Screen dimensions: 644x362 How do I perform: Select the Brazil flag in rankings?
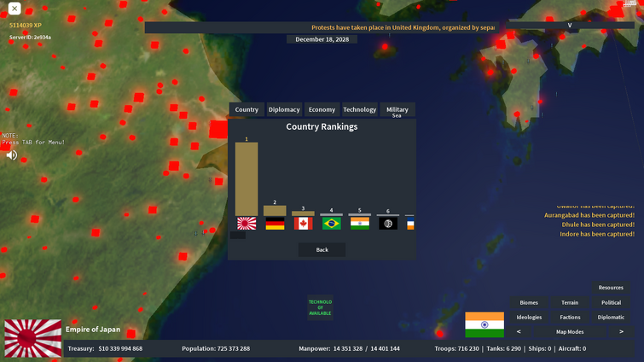[x=332, y=224]
